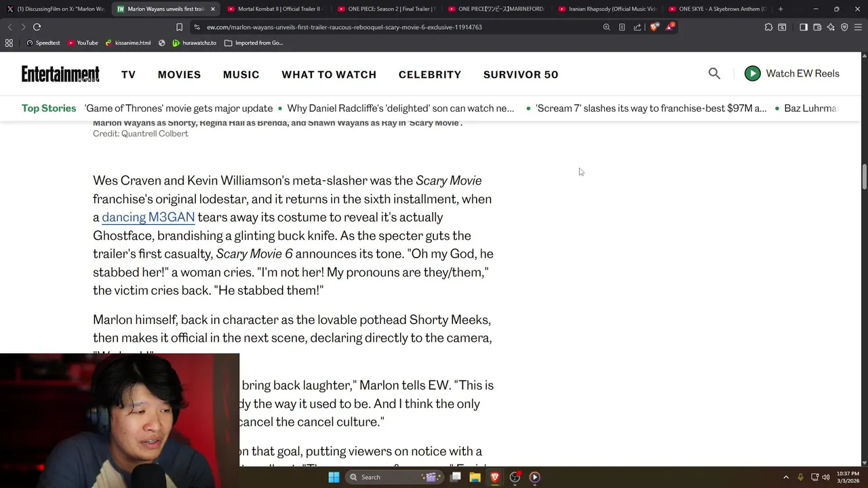Open the MUSIC section menu
This screenshot has height=488, width=868.
pos(241,75)
